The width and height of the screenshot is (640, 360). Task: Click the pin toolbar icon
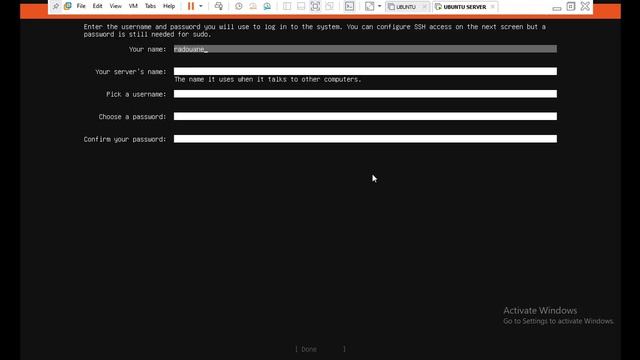coord(56,6)
